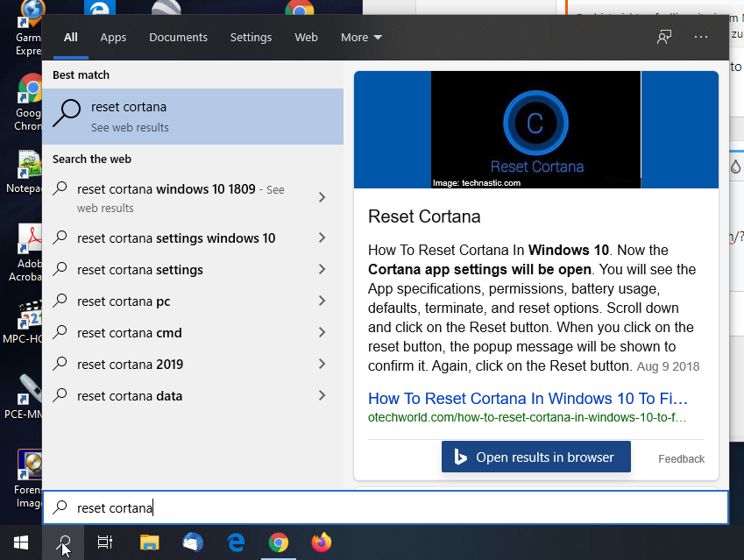Select 'reset cortana settings' suggestion text
744x560 pixels.
click(x=140, y=270)
